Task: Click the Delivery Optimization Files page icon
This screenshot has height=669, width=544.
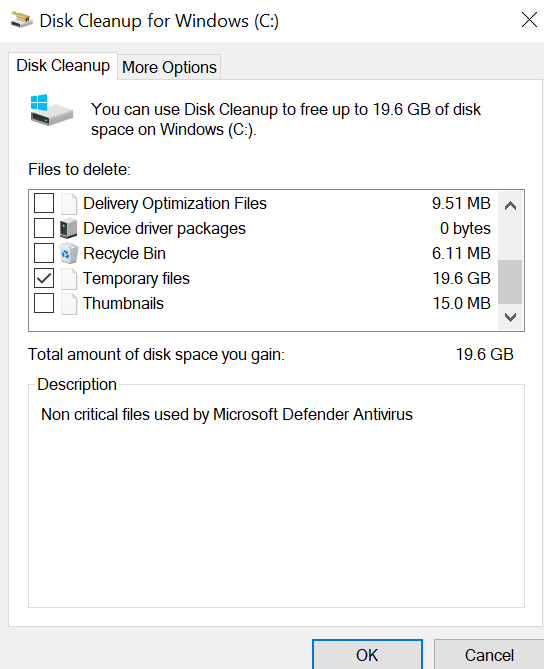Action: coord(69,204)
